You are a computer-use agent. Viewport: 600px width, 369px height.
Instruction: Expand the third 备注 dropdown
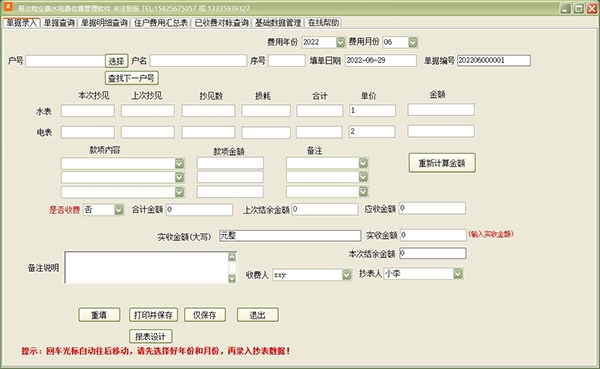[x=363, y=191]
